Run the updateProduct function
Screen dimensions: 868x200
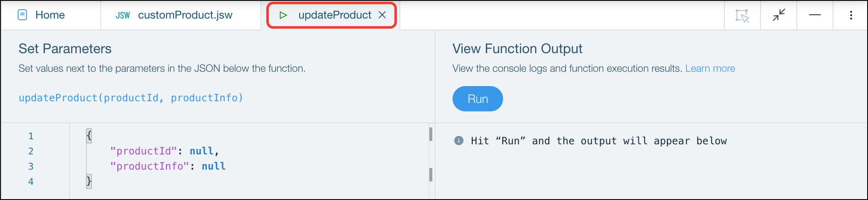(x=478, y=99)
